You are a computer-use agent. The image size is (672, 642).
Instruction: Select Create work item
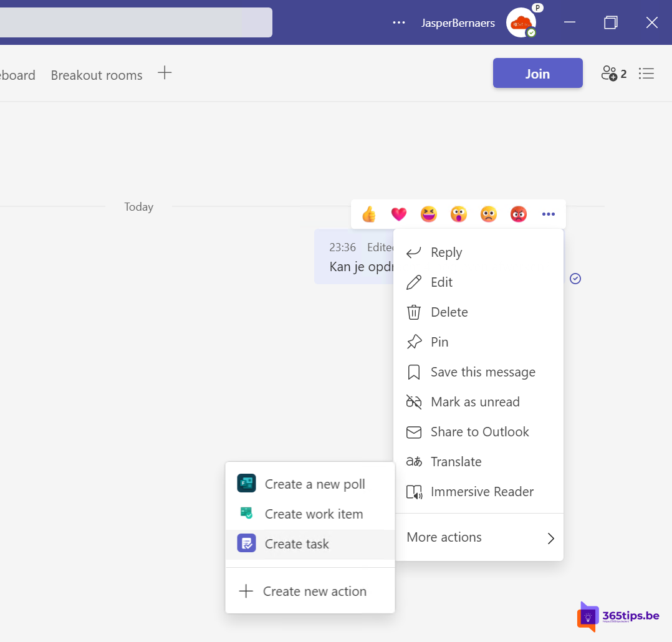[310, 514]
